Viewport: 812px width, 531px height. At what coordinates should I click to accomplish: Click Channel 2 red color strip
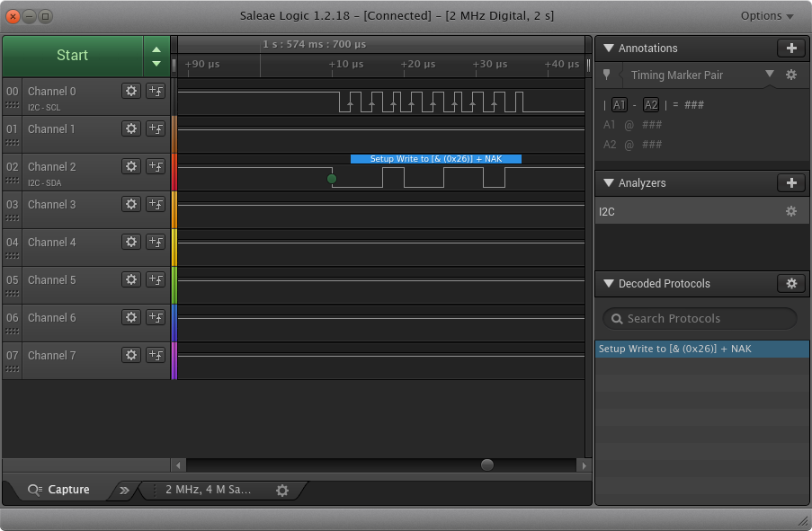174,173
